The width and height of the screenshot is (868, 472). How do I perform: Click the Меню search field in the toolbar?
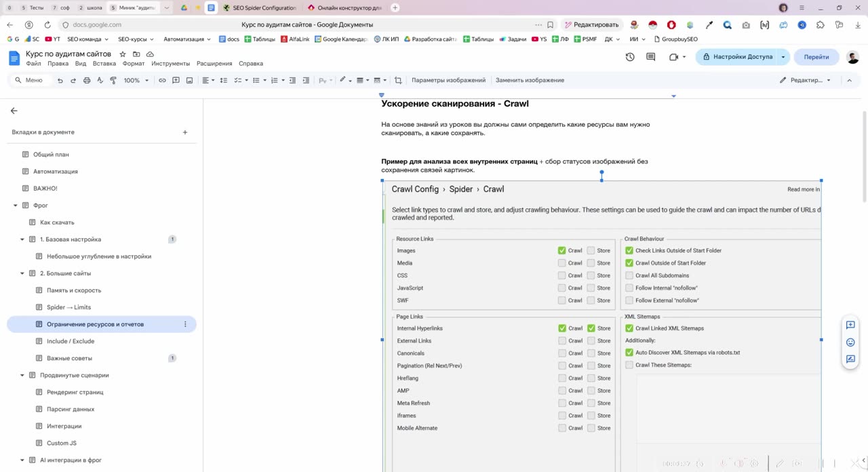point(31,80)
